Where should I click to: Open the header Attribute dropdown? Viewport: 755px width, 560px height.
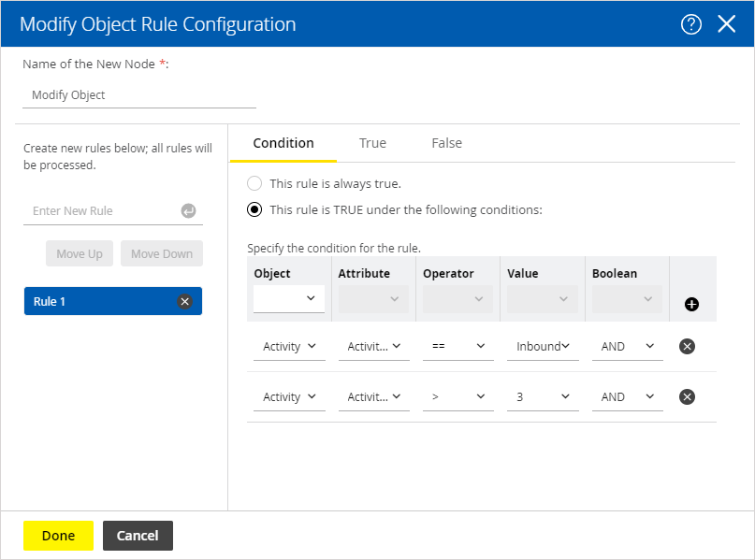pos(373,299)
